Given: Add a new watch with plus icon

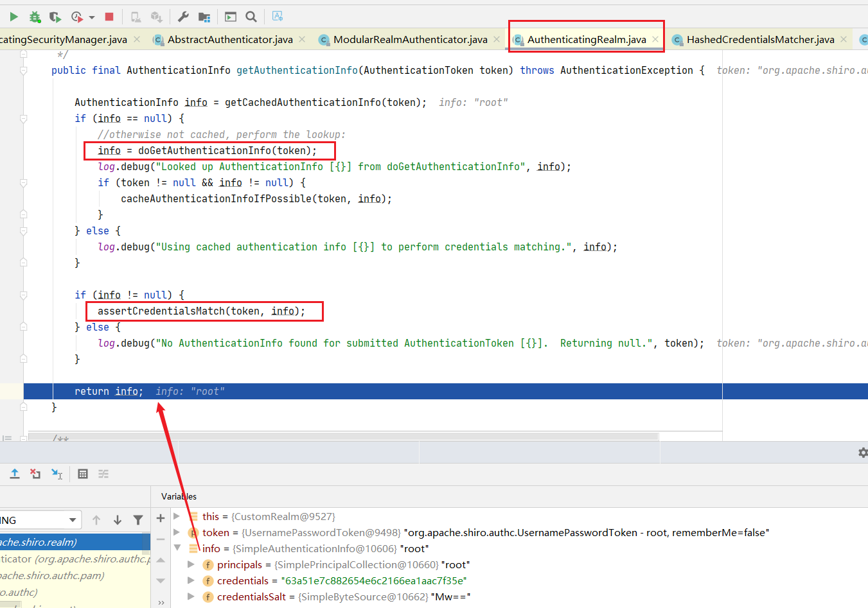Looking at the screenshot, I should [161, 518].
